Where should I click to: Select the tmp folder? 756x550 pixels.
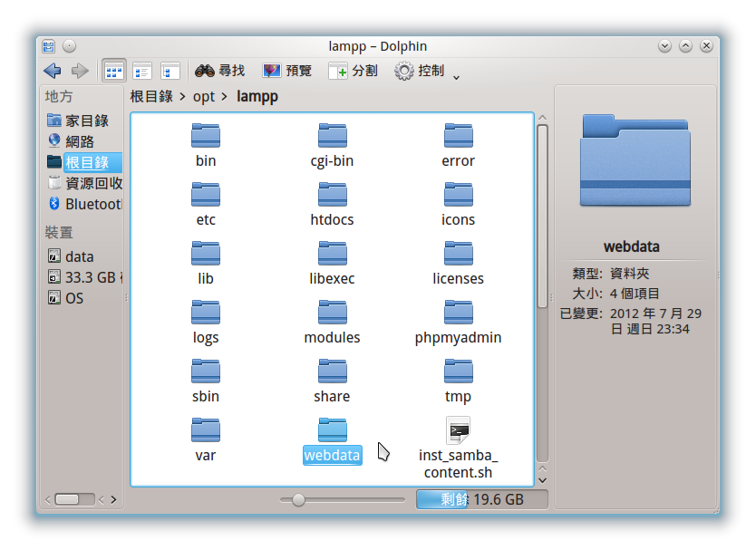pos(458,381)
